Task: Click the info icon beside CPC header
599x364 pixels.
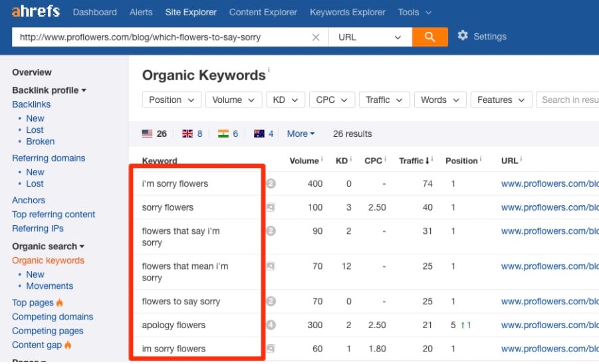Action: (385, 158)
